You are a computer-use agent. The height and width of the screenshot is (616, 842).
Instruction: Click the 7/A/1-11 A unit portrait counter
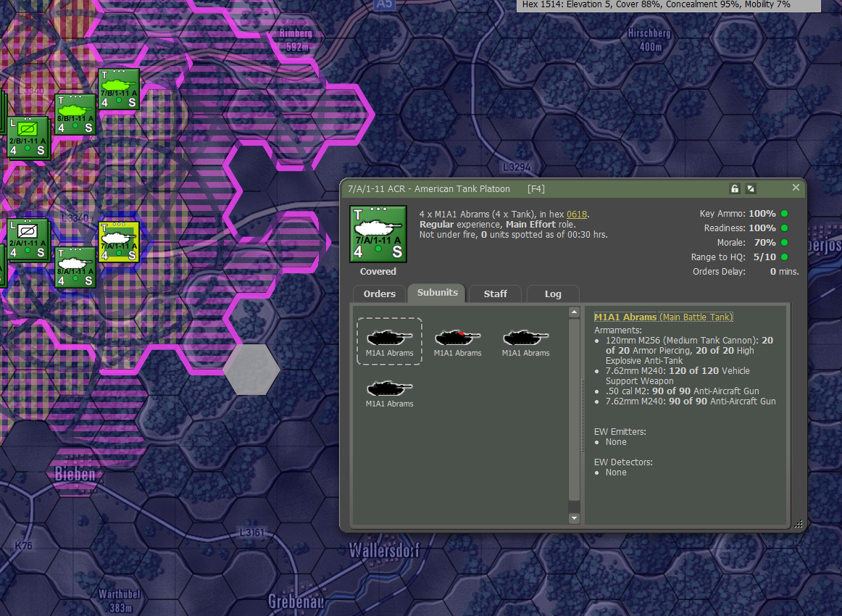[378, 235]
